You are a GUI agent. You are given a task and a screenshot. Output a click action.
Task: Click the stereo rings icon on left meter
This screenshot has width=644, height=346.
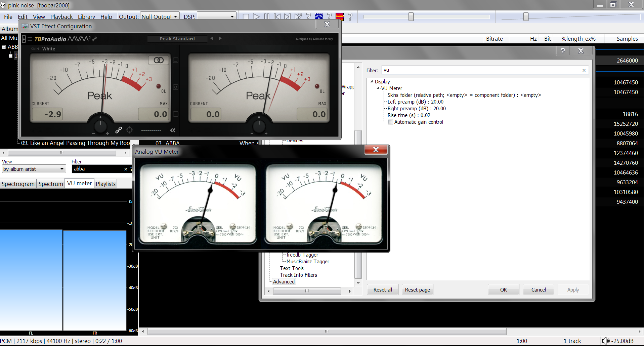click(x=159, y=60)
